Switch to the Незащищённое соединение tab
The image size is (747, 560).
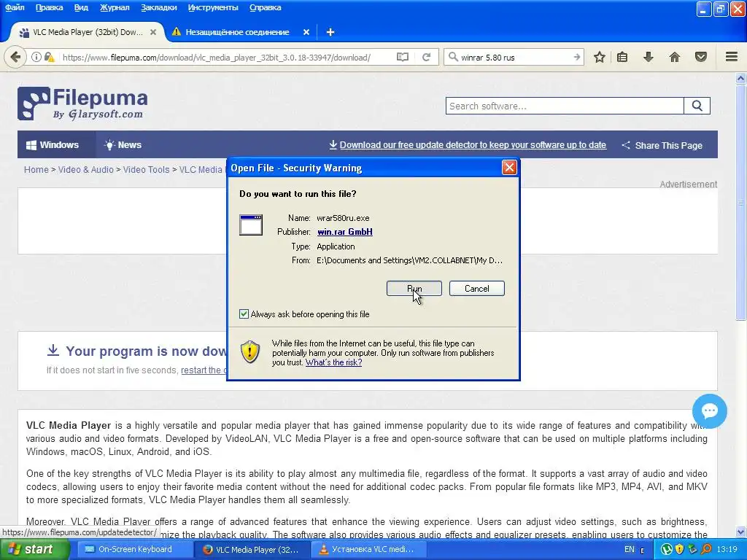pos(237,32)
